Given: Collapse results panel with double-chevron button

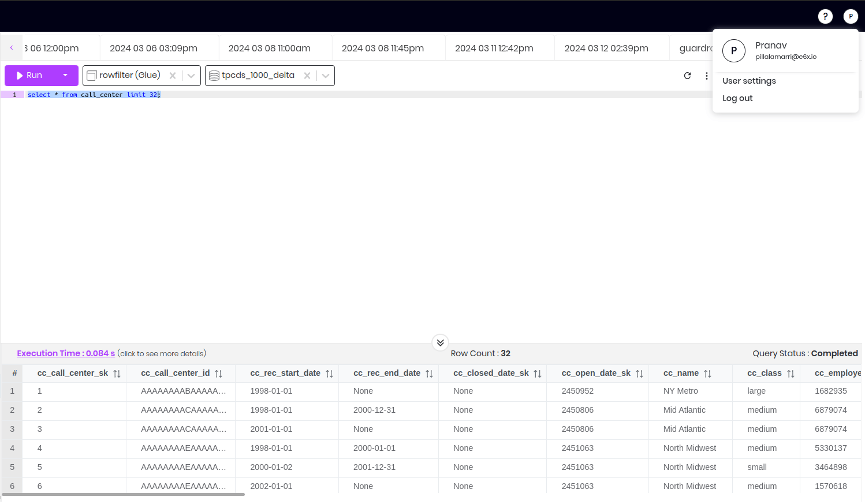Looking at the screenshot, I should (440, 342).
